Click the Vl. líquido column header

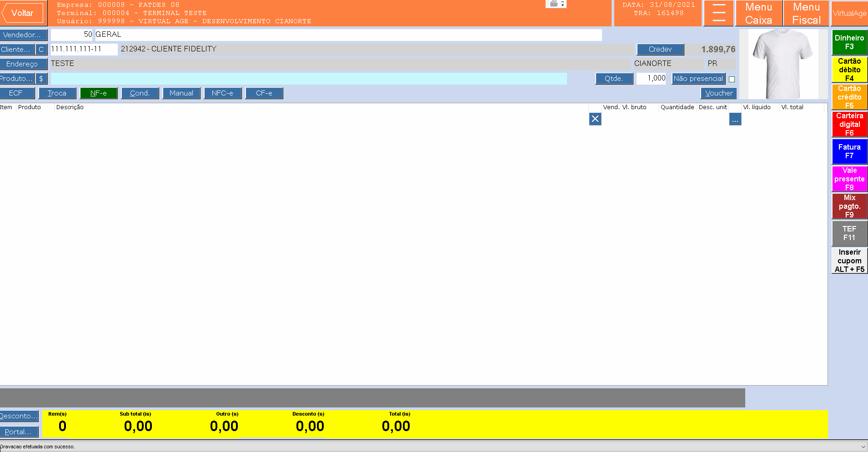point(757,107)
